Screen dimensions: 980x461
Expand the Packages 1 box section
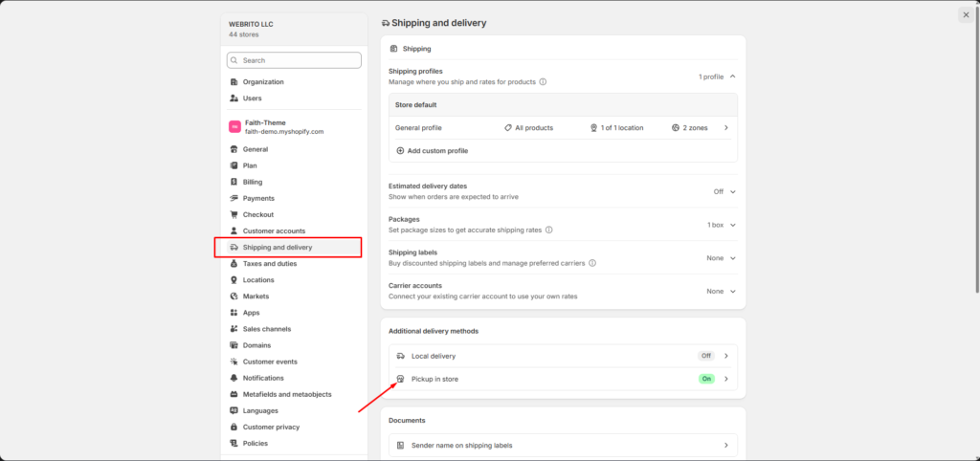coord(732,225)
